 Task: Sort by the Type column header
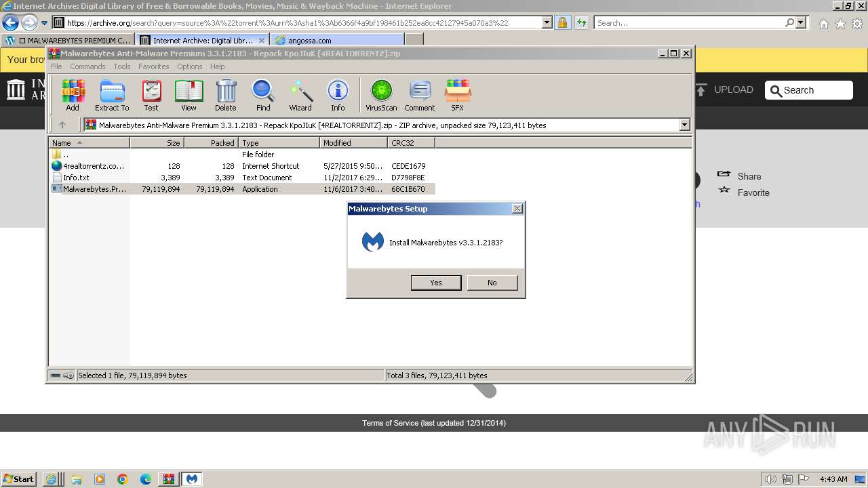[279, 142]
